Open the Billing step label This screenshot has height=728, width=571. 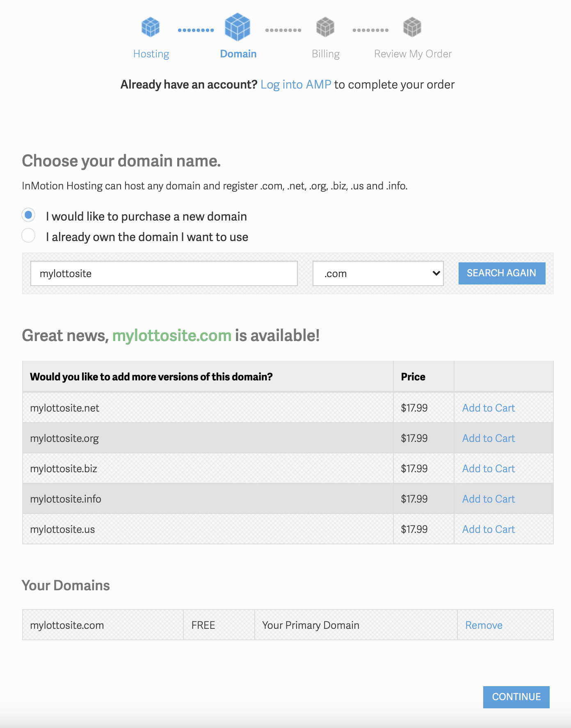coord(326,54)
